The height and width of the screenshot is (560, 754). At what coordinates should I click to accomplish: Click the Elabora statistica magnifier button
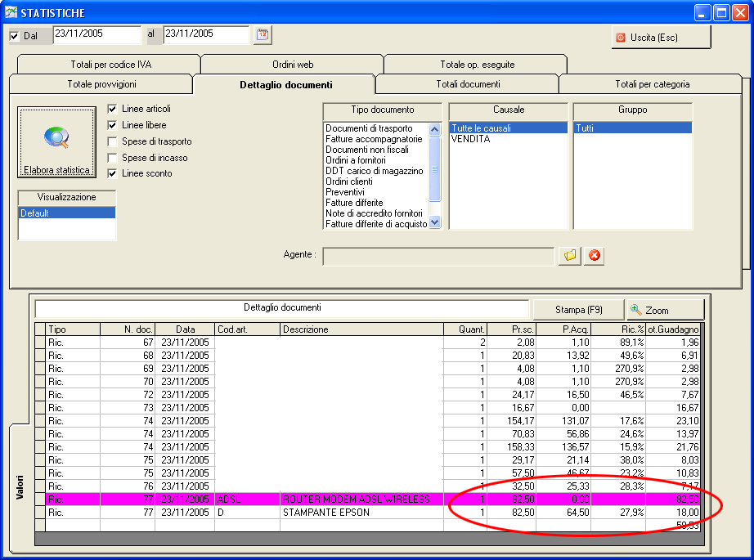(56, 142)
